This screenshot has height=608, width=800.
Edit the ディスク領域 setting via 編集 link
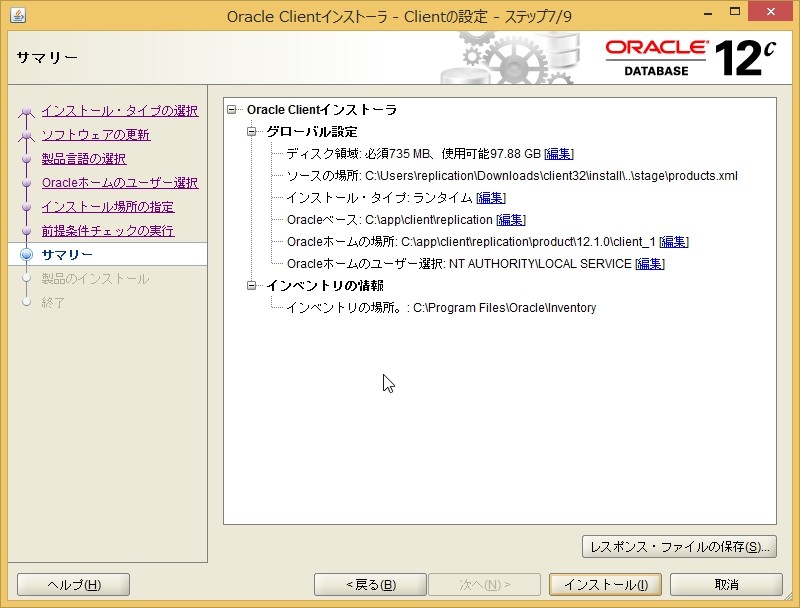click(x=559, y=154)
